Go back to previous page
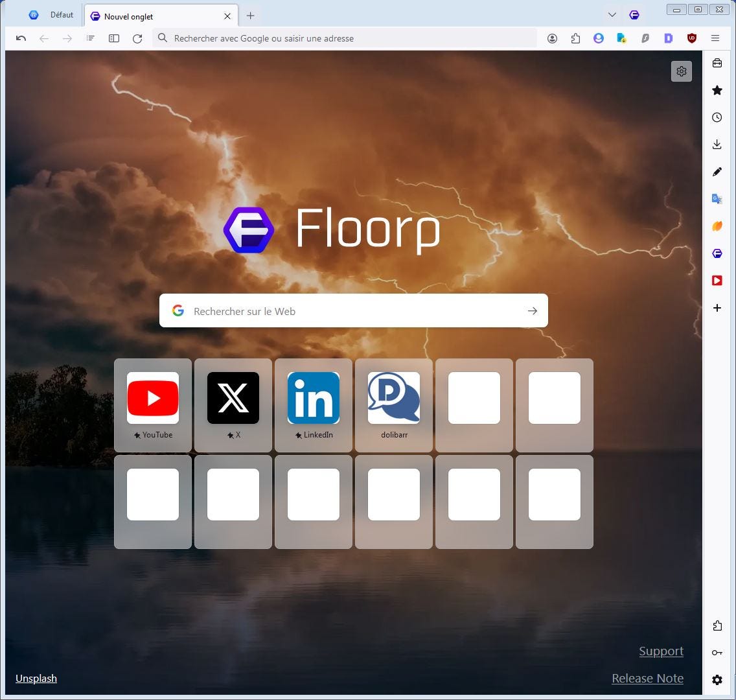The width and height of the screenshot is (736, 700). tap(44, 38)
